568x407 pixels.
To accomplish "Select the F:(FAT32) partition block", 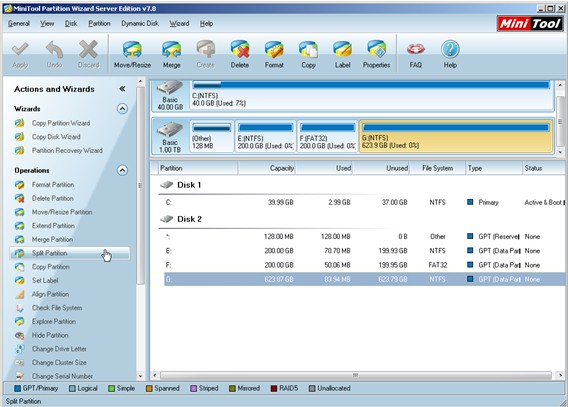I will pos(327,137).
